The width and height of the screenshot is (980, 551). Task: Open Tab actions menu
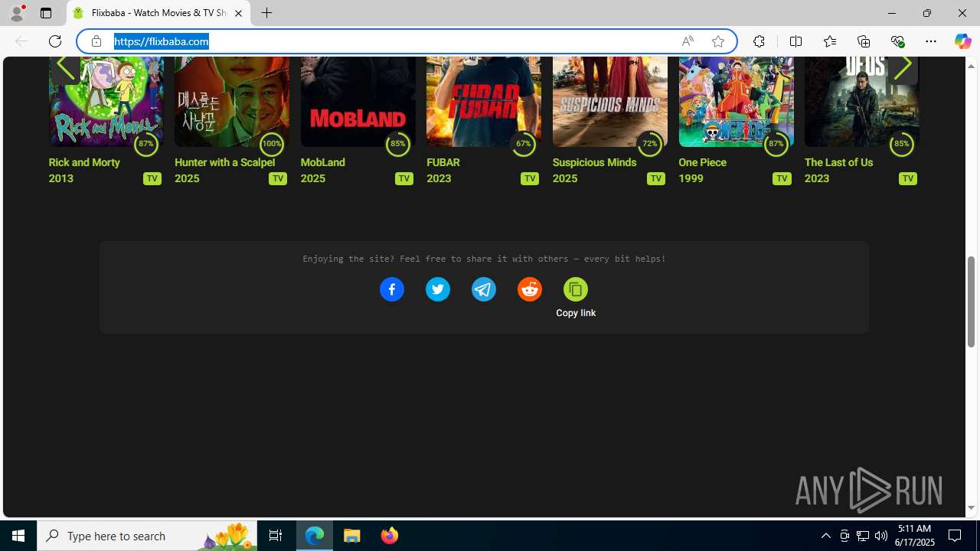coord(46,13)
